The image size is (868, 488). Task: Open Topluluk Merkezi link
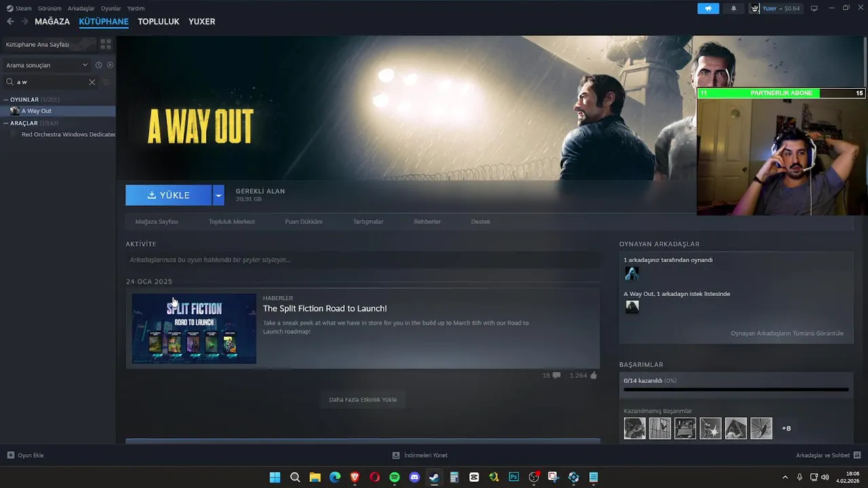pos(231,222)
